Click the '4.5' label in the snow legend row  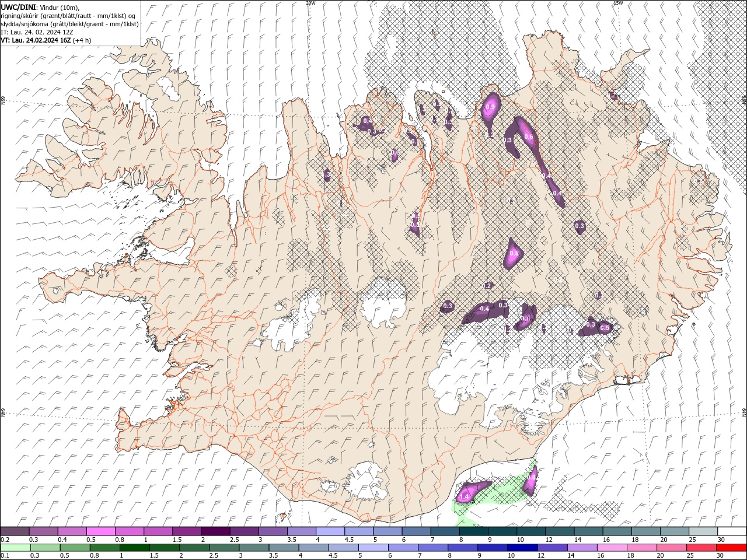[x=349, y=540]
